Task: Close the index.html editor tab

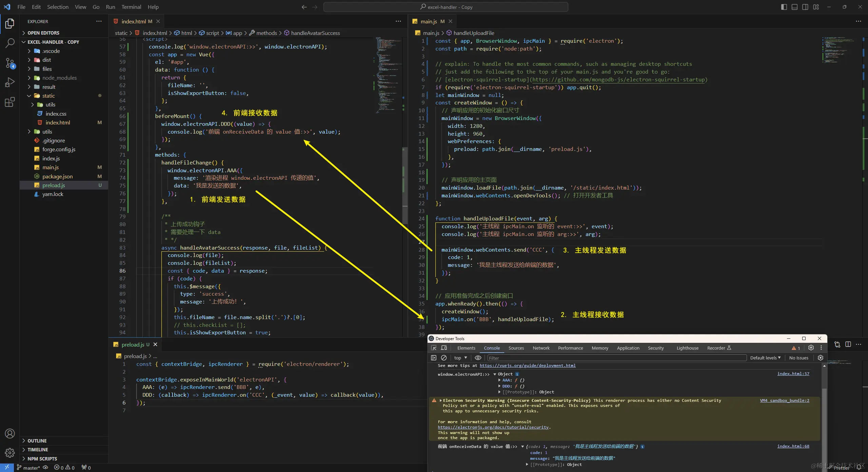Action: click(x=158, y=21)
